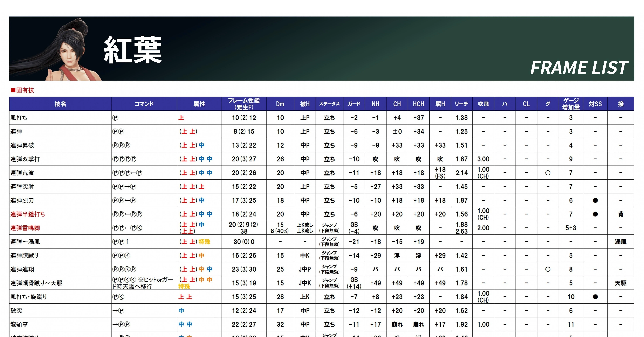Select the 技名 column header
Screen dimensions: 644x337
(60, 104)
